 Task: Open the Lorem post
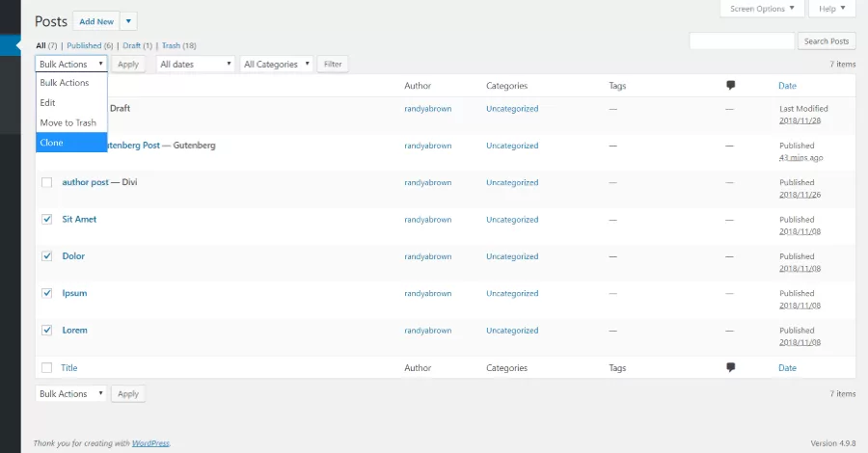(x=74, y=331)
